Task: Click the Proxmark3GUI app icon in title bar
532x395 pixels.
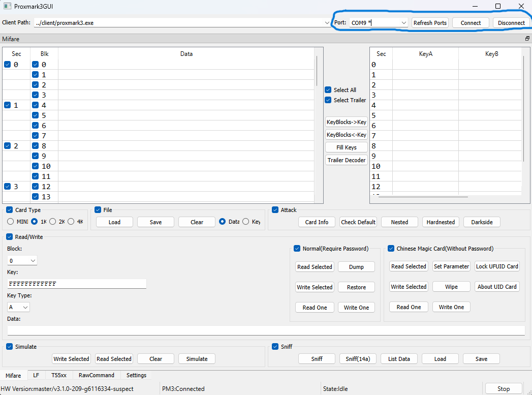Action: (x=7, y=6)
